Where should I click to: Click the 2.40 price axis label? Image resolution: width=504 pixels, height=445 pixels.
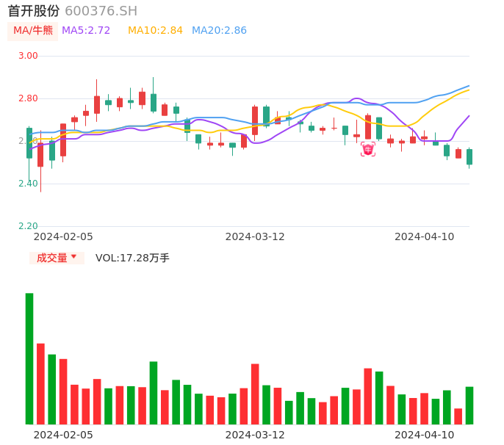coord(28,184)
